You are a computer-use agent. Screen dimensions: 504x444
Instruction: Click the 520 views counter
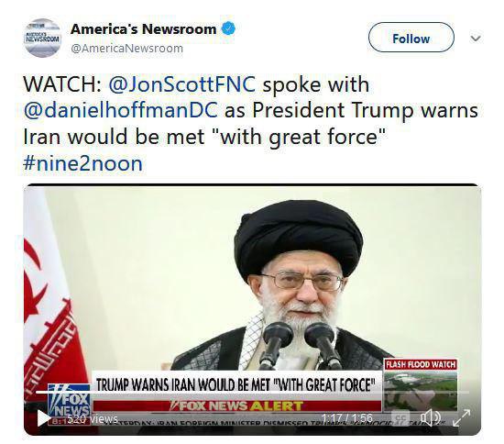point(93,419)
